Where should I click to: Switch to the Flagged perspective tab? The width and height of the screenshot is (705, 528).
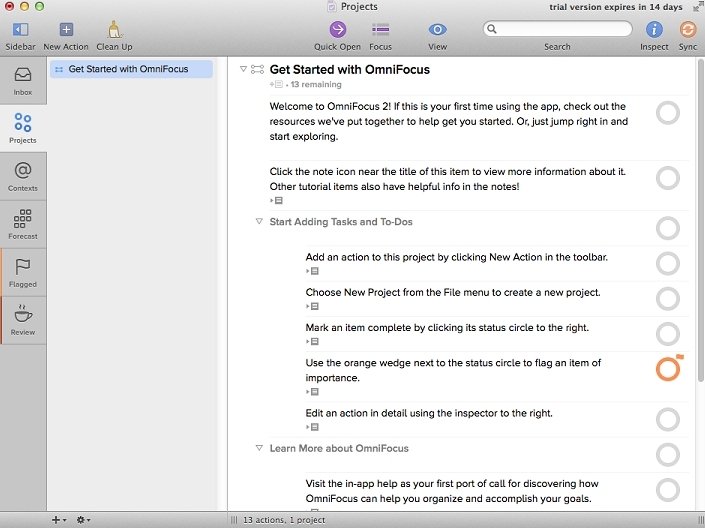(x=23, y=273)
